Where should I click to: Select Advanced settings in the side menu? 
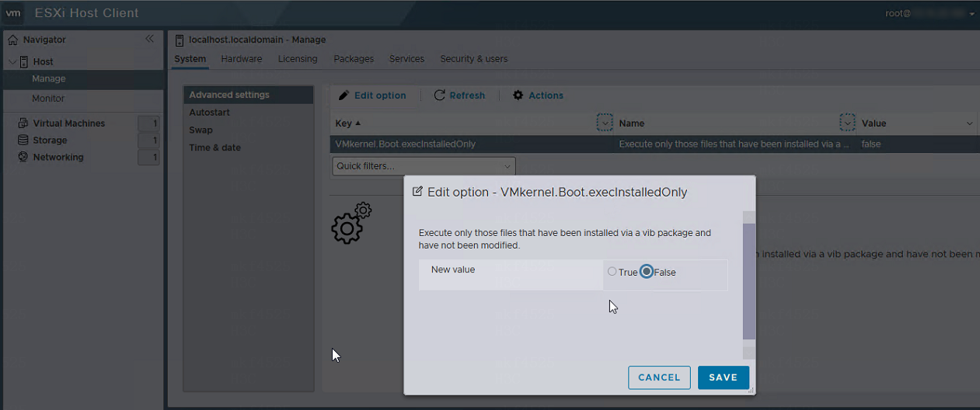pos(249,95)
